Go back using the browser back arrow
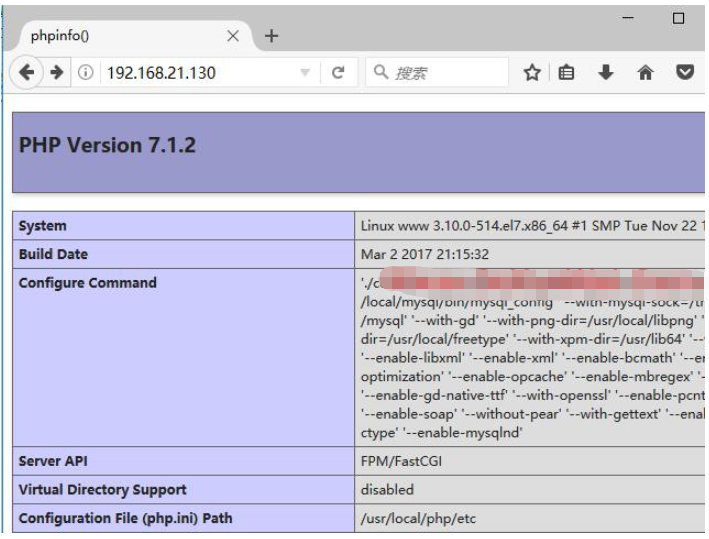Viewport: 709px width, 539px height. (27, 72)
